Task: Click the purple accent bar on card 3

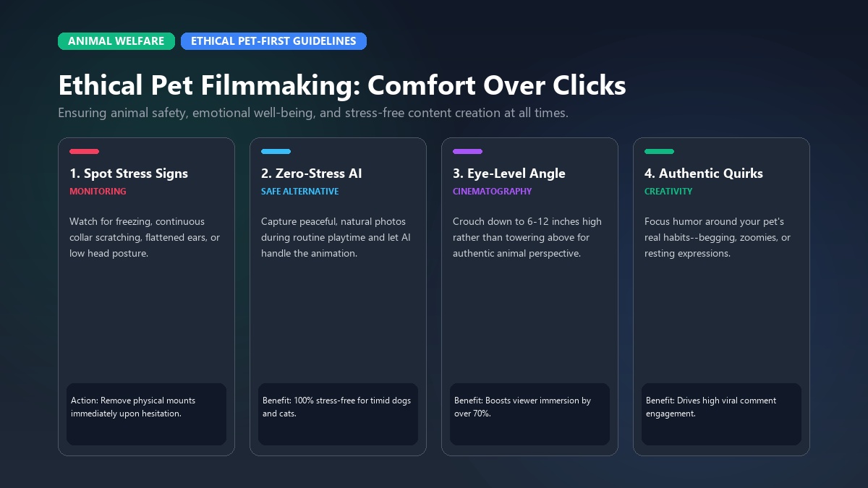Action: coord(467,152)
